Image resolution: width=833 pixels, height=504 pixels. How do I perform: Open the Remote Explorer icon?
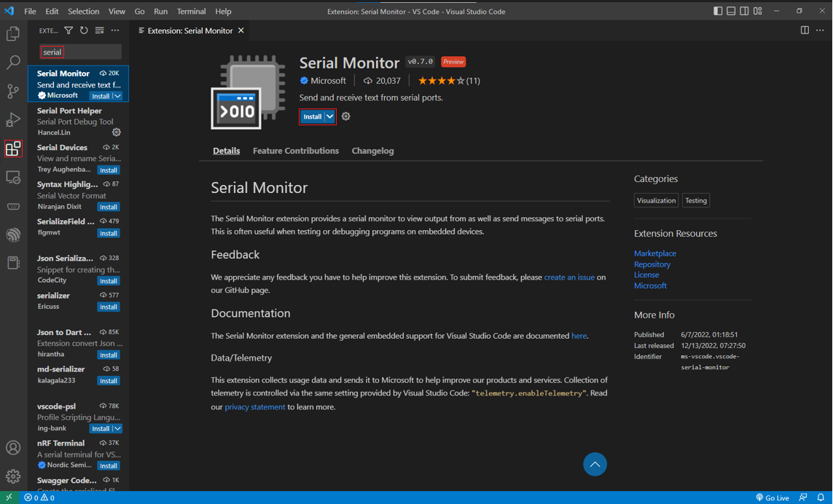click(12, 177)
